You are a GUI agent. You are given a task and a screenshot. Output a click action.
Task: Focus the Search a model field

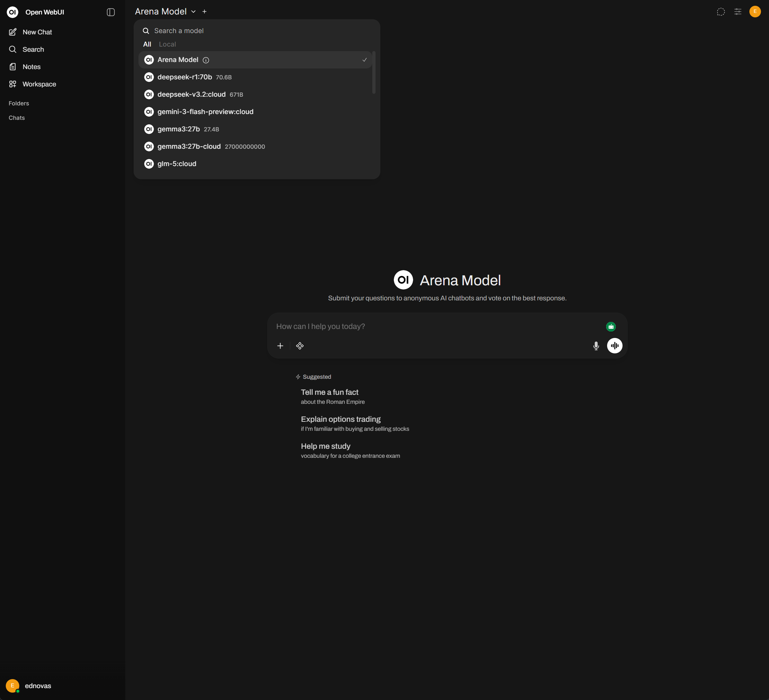tap(260, 31)
